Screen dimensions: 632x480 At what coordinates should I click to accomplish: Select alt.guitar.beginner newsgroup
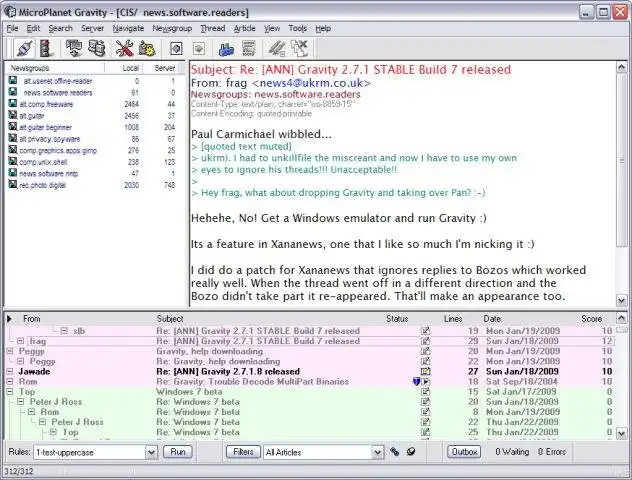[x=46, y=127]
